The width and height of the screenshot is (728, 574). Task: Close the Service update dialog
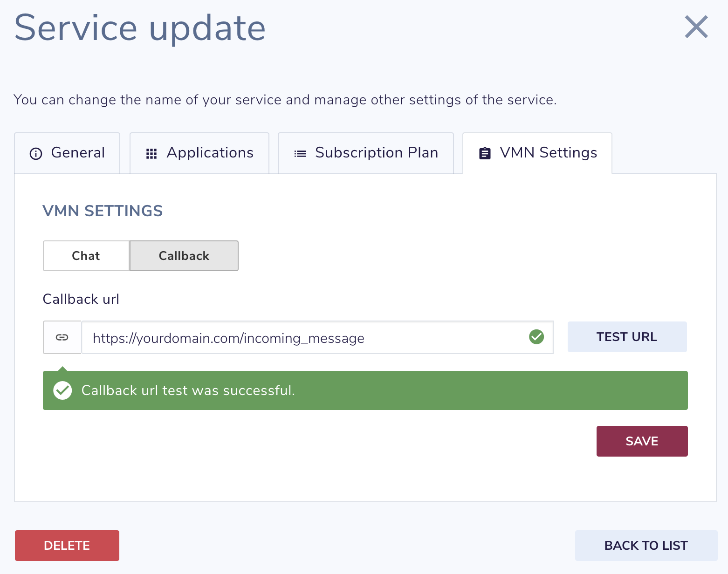(x=696, y=27)
